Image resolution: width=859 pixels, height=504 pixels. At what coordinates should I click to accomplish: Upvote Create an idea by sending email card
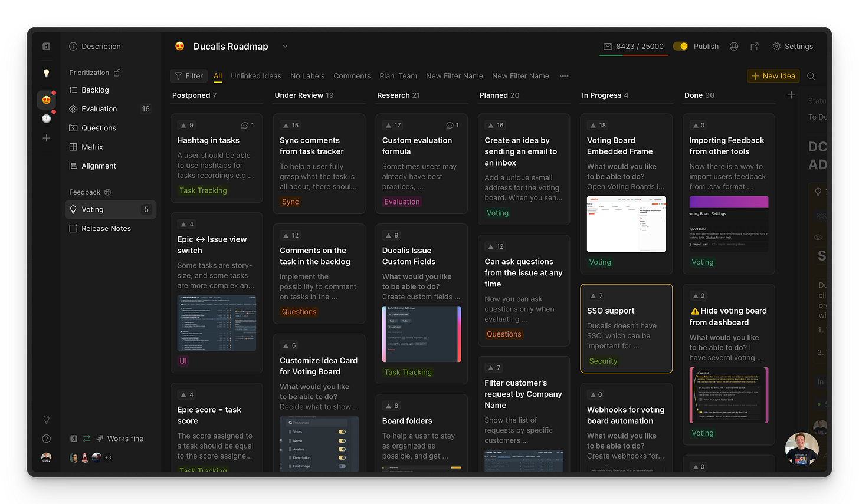(x=496, y=126)
